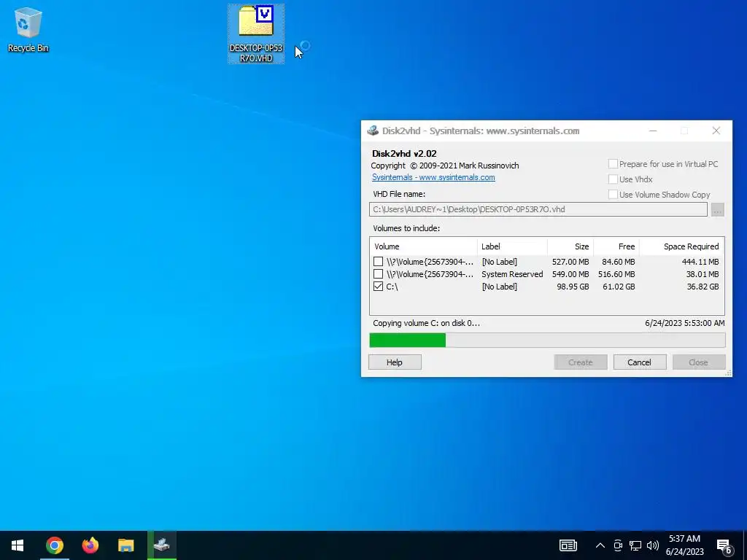This screenshot has height=560, width=747.
Task: Toggle the Use Vhdx checkbox
Action: tap(613, 179)
